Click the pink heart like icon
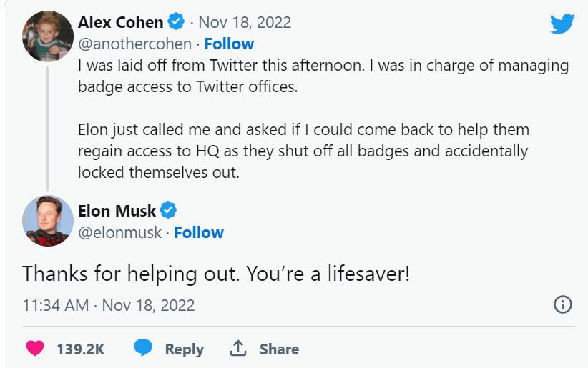The image size is (588, 368). tap(34, 349)
